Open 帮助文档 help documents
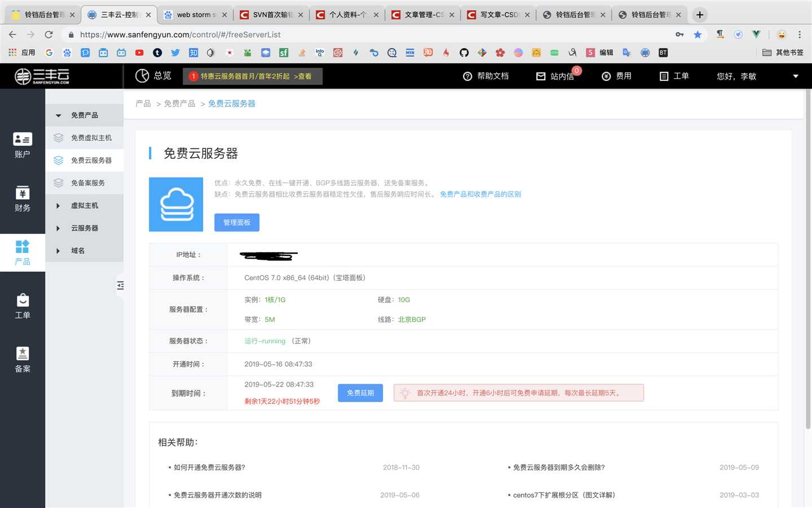The width and height of the screenshot is (812, 508). click(x=486, y=76)
